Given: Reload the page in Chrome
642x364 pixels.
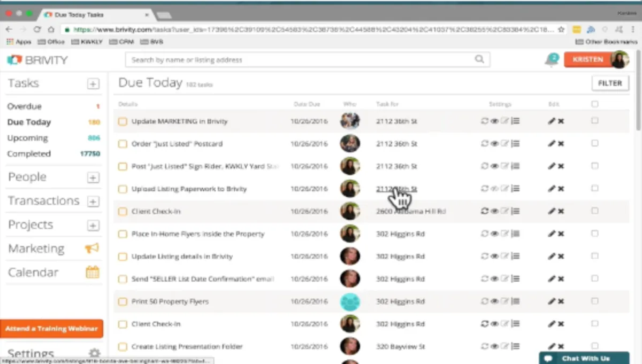Looking at the screenshot, I should tap(37, 29).
